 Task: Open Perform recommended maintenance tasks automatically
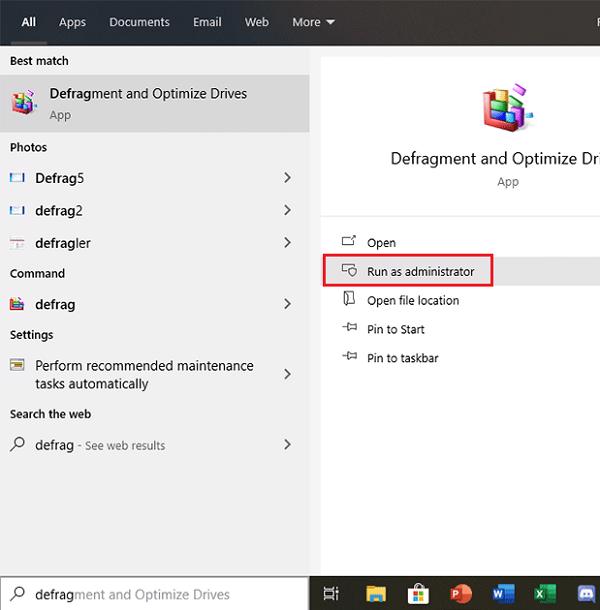(154, 375)
